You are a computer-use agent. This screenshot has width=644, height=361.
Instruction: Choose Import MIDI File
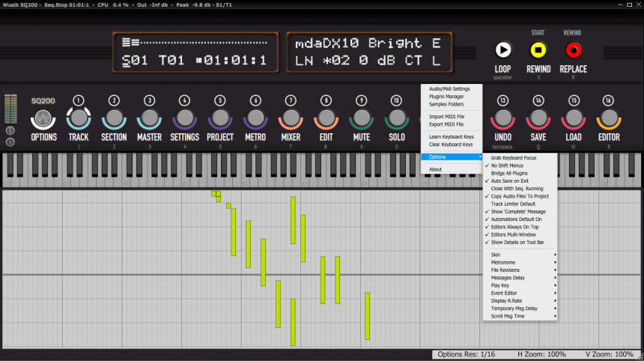(x=446, y=117)
